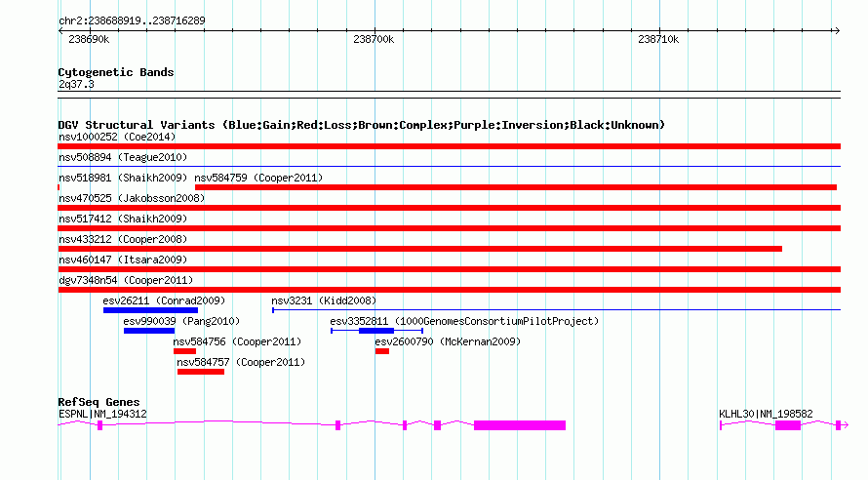Click the first ESPNL exon near 238690k
The image size is (868, 480).
pyautogui.click(x=100, y=425)
